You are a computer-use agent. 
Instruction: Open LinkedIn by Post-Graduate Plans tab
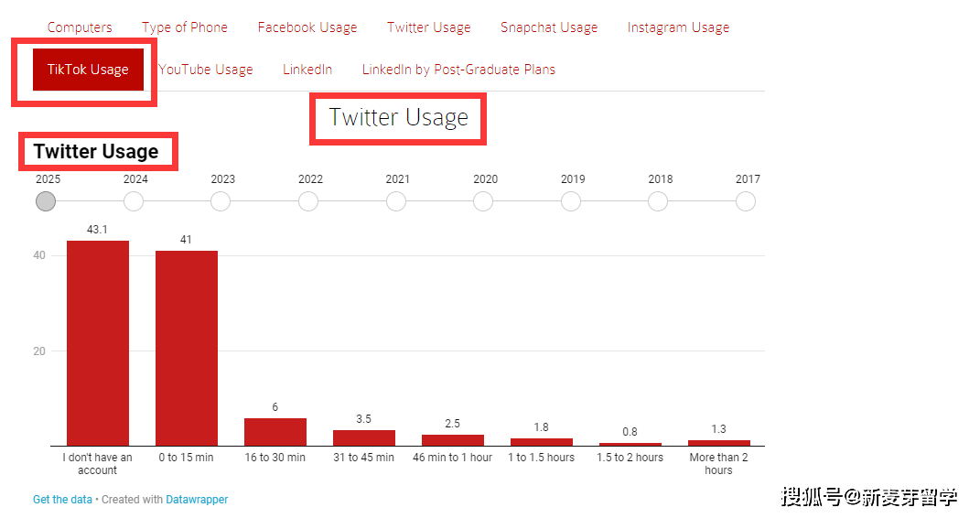[x=458, y=70]
